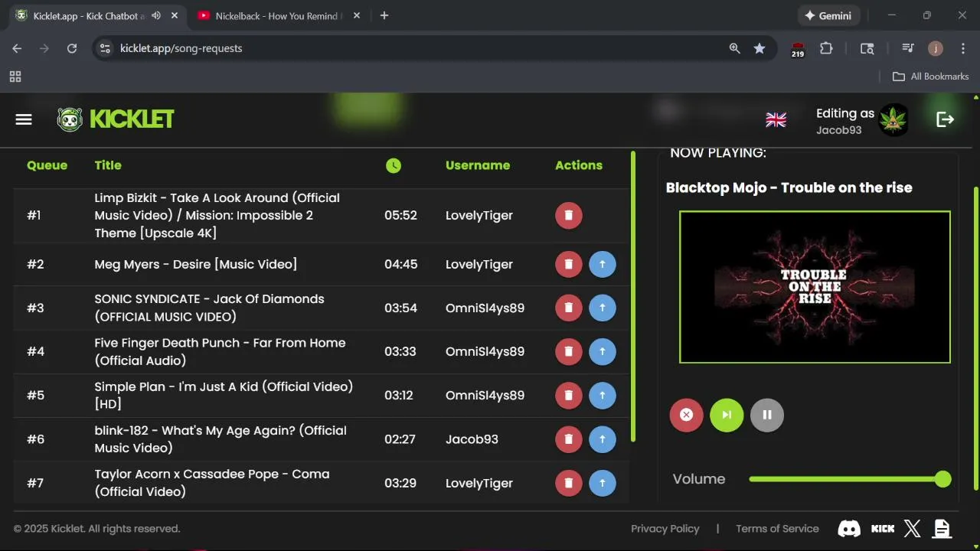This screenshot has width=980, height=551.
Task: Move Simple Plan song up the queue
Action: (x=603, y=395)
